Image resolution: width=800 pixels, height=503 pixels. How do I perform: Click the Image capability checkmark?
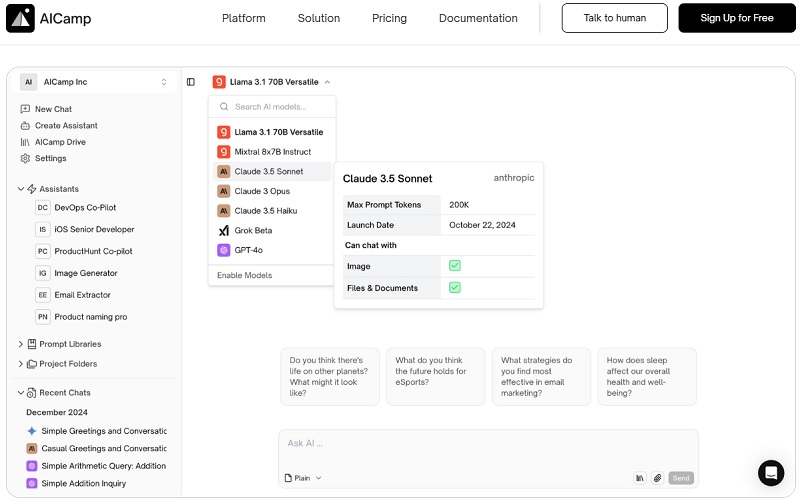pos(454,266)
